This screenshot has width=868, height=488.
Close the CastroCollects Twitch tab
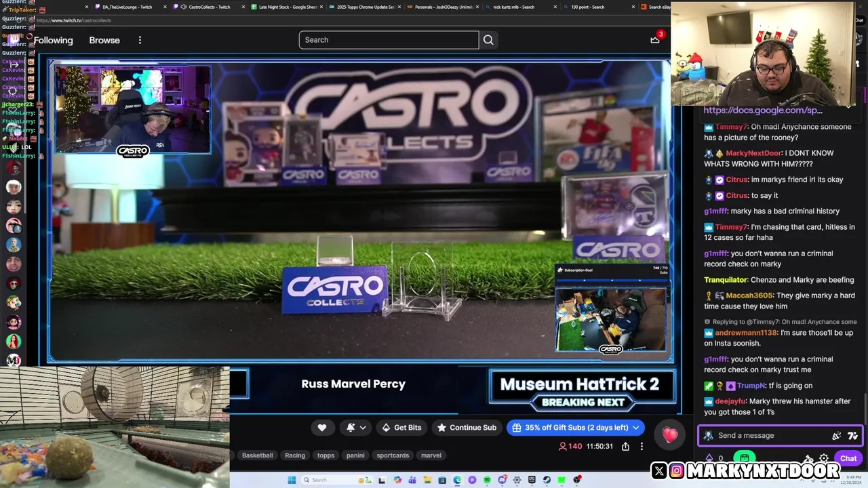[243, 7]
